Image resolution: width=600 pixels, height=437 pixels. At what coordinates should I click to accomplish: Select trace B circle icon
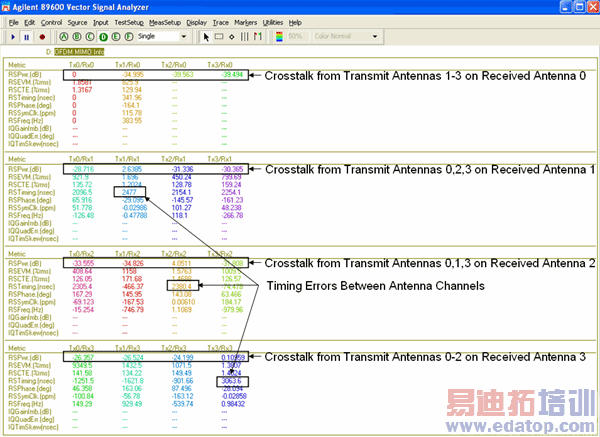pos(77,37)
